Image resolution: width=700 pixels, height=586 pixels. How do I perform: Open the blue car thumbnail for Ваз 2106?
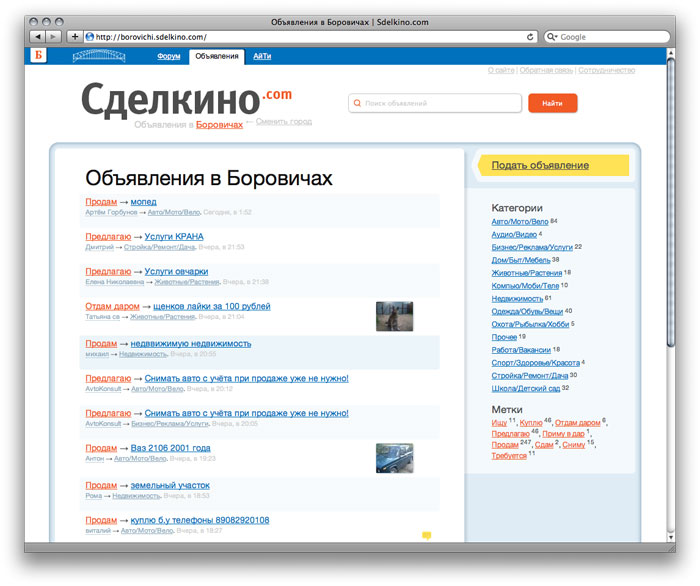[394, 458]
